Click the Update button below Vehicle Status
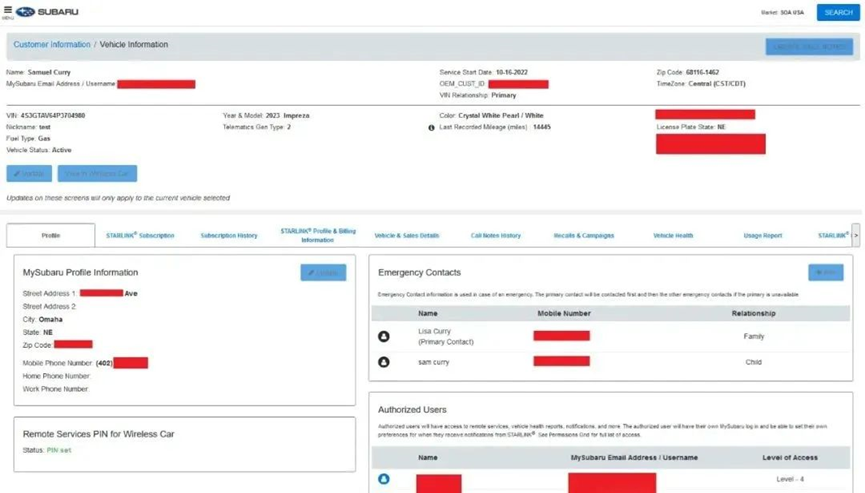Screen dimensions: 865x493 pos(29,174)
